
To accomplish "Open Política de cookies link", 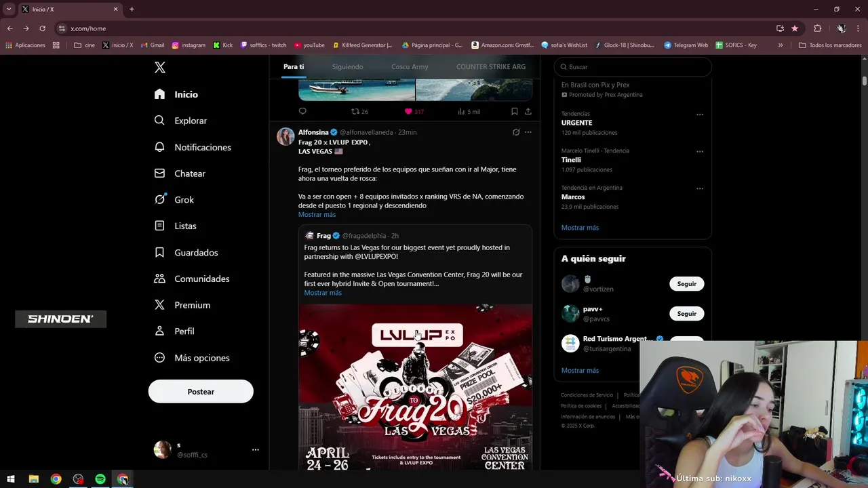I will pos(581,406).
